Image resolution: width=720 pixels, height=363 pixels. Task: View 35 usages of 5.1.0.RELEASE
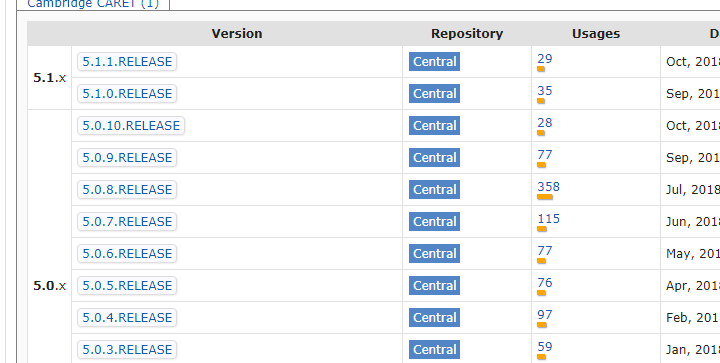pos(545,91)
